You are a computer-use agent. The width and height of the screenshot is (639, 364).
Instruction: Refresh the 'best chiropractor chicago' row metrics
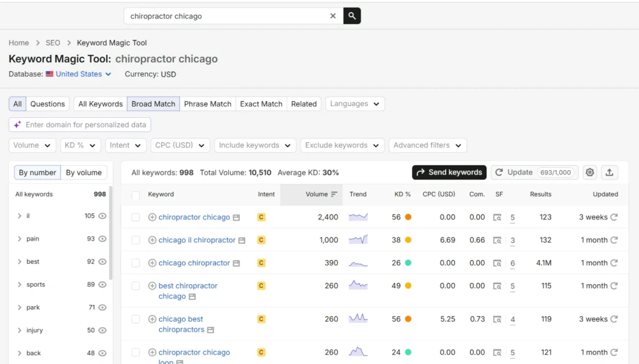pos(614,285)
